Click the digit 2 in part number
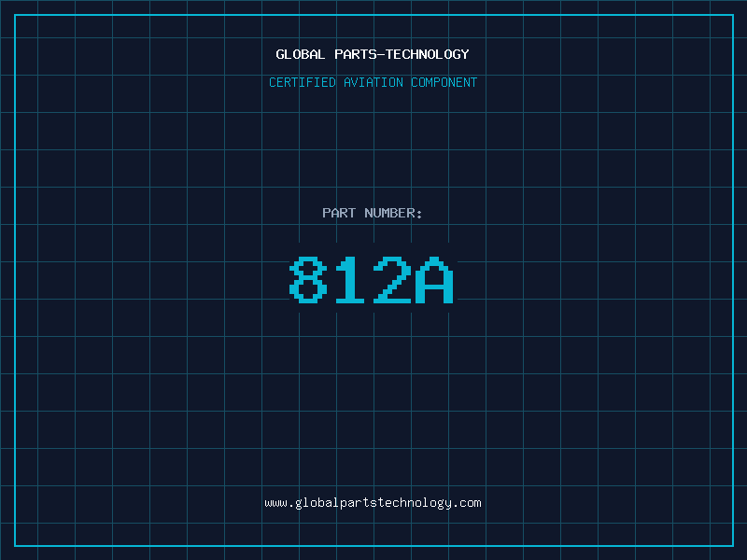This screenshot has height=560, width=747. 392,280
